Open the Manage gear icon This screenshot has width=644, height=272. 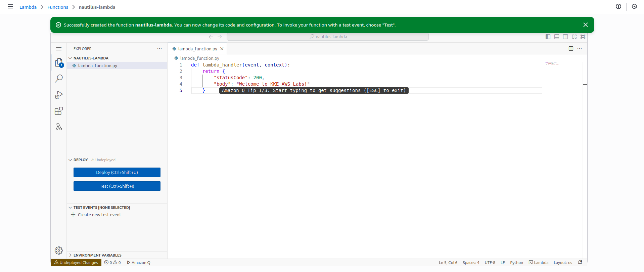tap(59, 251)
